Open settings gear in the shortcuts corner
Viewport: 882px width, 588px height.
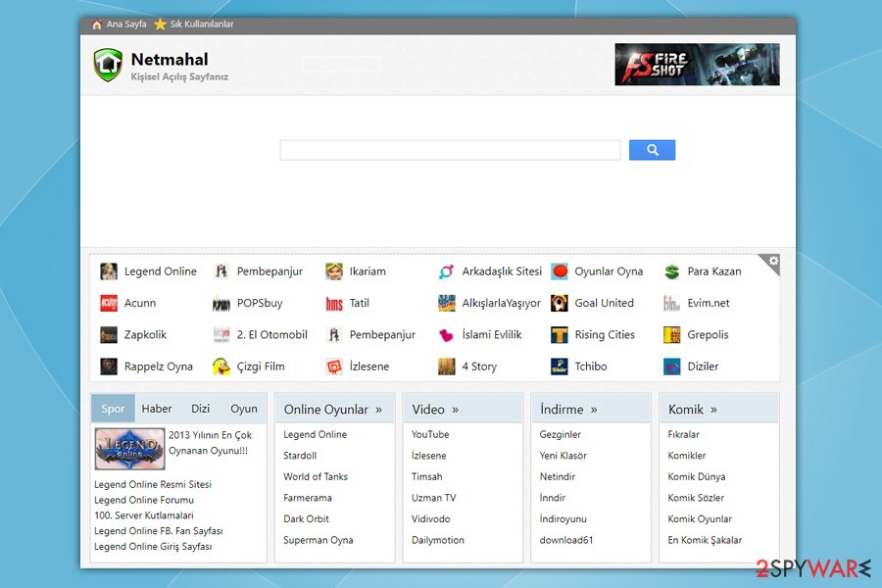[773, 261]
